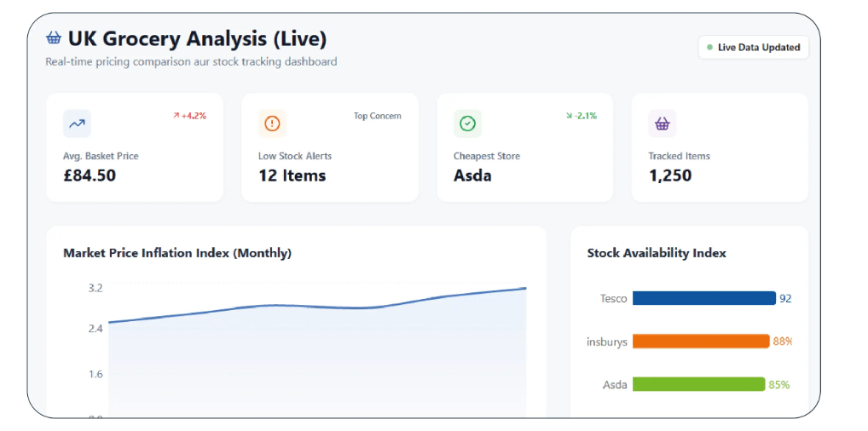Click the basket icon beside the dashboard title

[x=54, y=38]
